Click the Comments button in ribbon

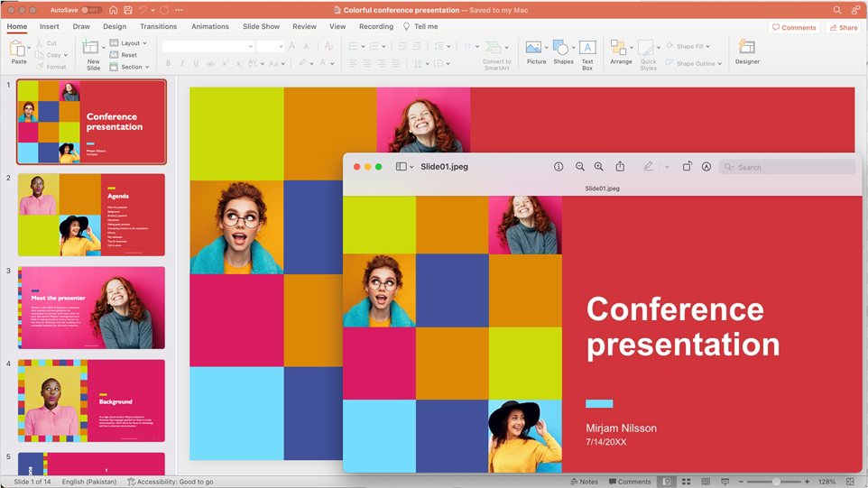pyautogui.click(x=794, y=28)
